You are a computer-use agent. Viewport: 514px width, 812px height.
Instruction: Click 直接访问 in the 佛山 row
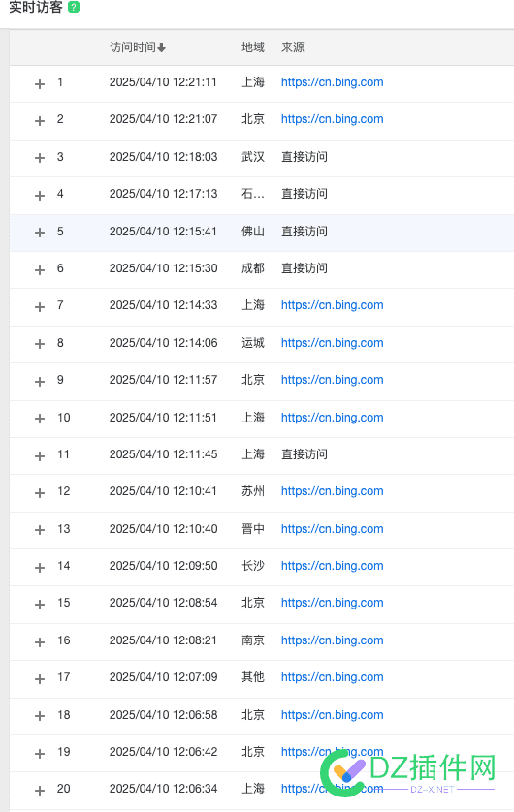pyautogui.click(x=305, y=232)
